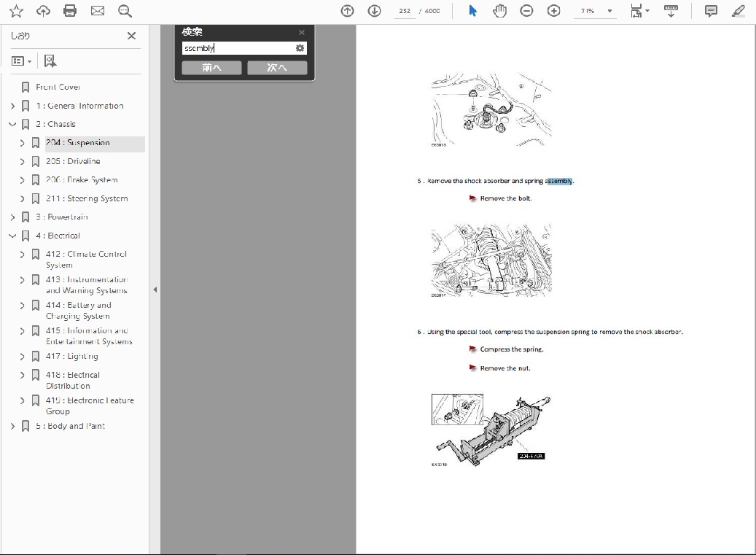The image size is (756, 555).
Task: Go to previous page arrow icon
Action: click(x=347, y=11)
